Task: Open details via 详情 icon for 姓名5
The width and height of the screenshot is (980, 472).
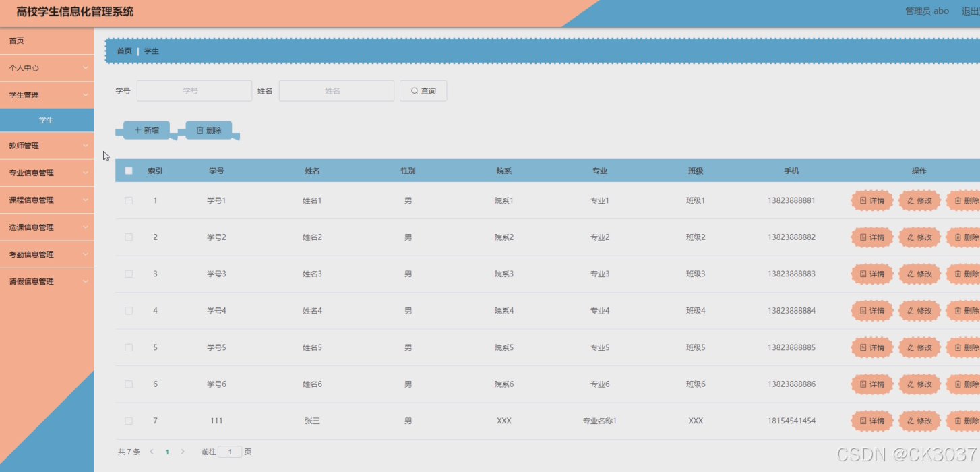Action: point(865,347)
